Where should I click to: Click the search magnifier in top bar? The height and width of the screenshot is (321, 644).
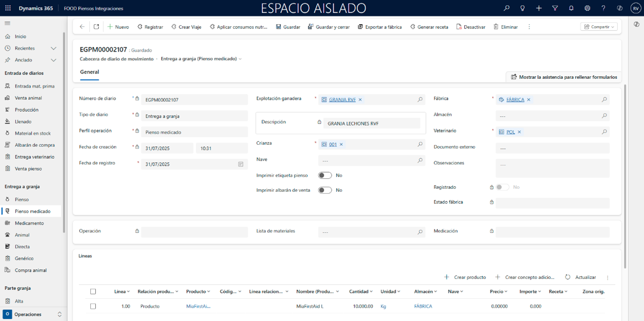(x=506, y=8)
